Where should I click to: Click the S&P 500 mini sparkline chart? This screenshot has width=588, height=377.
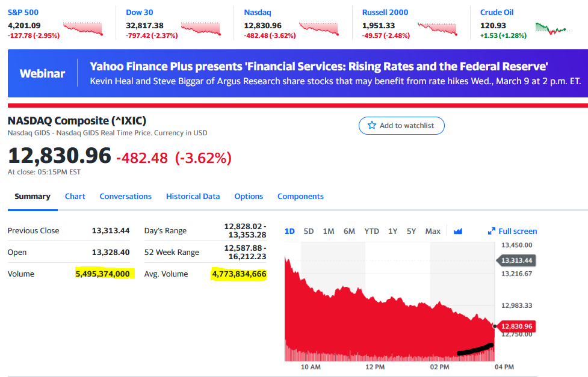(83, 29)
